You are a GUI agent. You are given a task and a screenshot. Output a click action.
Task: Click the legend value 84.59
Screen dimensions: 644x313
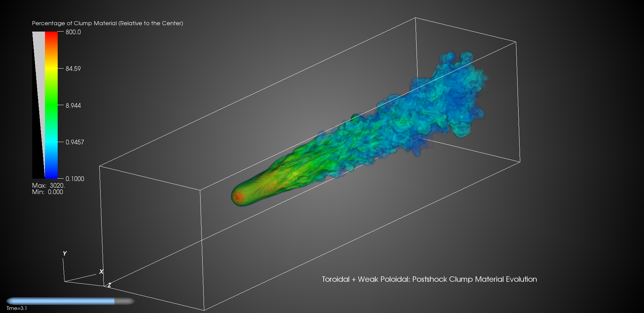click(x=73, y=69)
